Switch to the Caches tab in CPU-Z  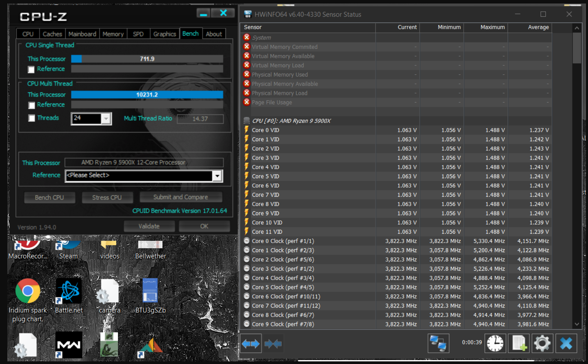(52, 34)
